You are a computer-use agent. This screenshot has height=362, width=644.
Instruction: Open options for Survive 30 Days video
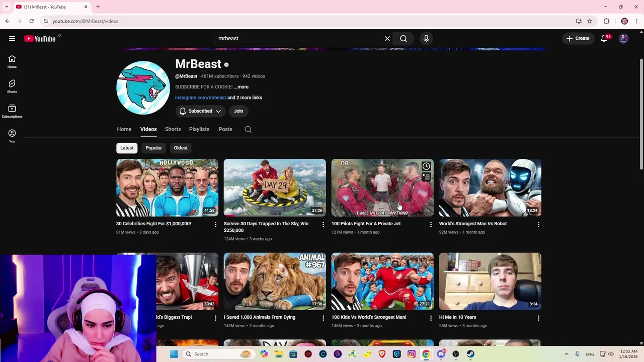323,224
